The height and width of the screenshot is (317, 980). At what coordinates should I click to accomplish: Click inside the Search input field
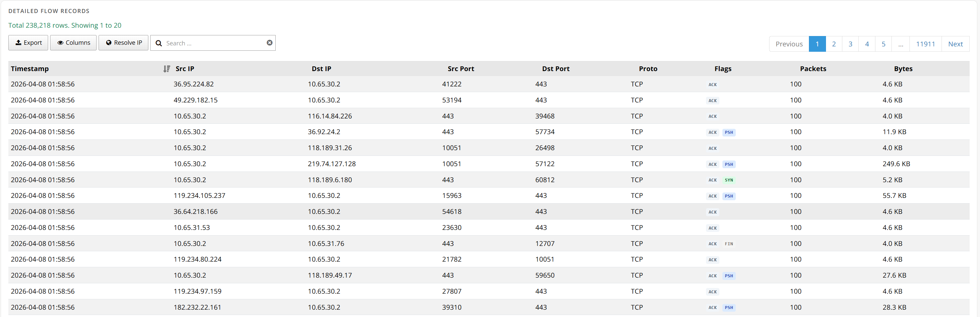213,43
